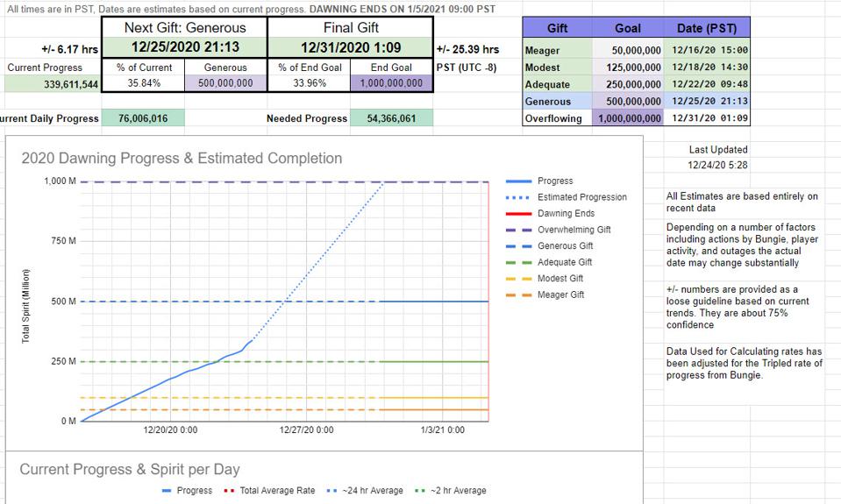Click the Adequate Gift legend entry
Screen dimensions: 841x504
point(549,262)
